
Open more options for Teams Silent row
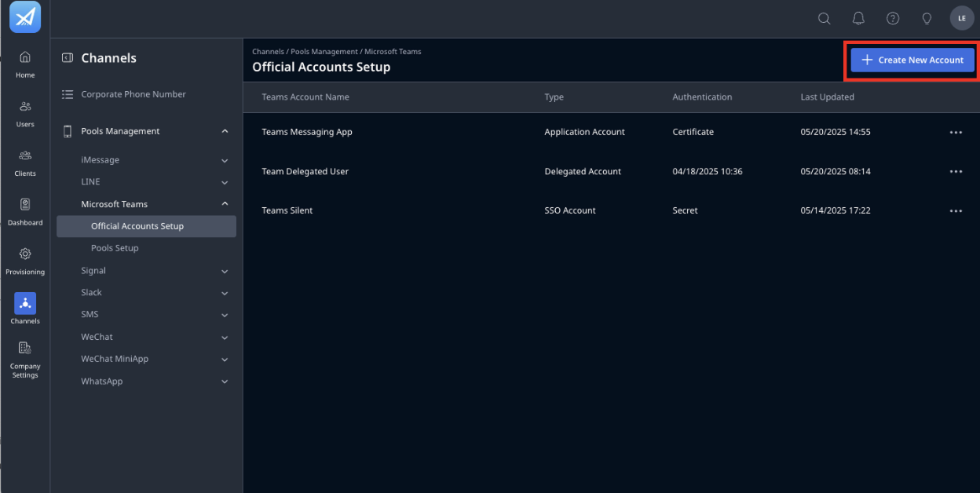[x=956, y=211]
